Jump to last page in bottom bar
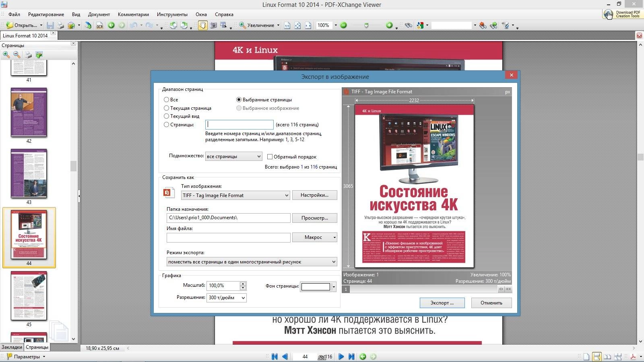The width and height of the screenshot is (644, 362). point(351,356)
